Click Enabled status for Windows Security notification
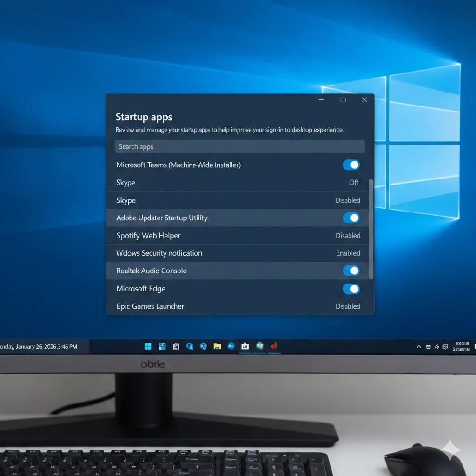Viewport: 476px width, 476px height. click(348, 253)
